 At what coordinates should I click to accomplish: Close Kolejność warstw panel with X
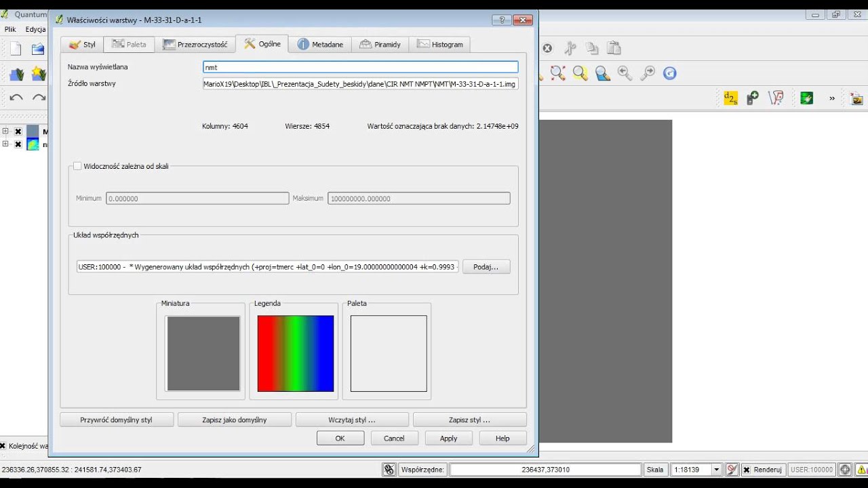3,446
